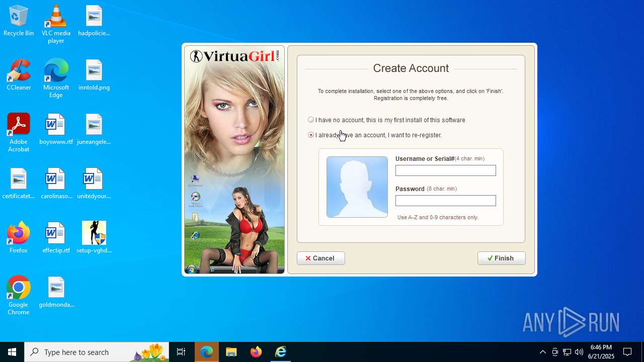Image resolution: width=644 pixels, height=362 pixels.
Task: Open File Explorer from the taskbar
Action: click(x=231, y=352)
